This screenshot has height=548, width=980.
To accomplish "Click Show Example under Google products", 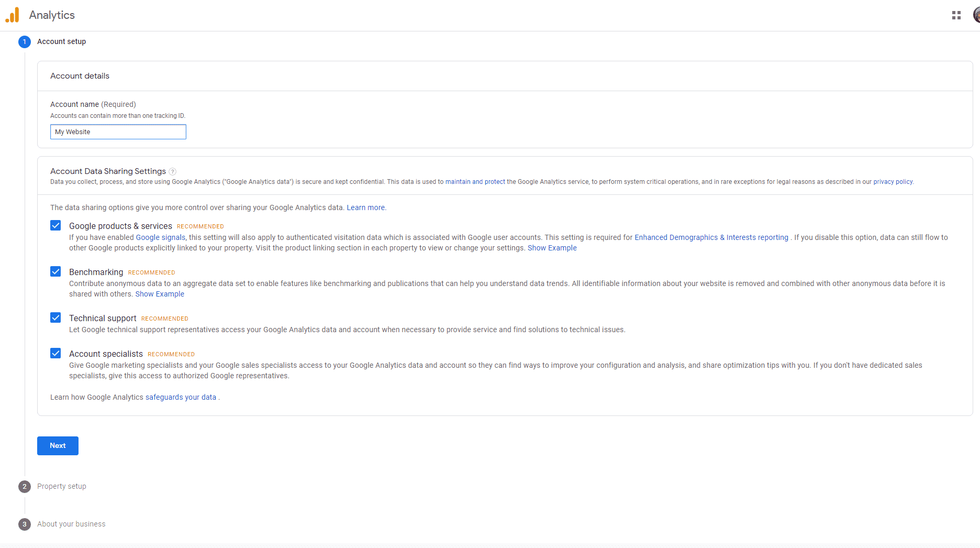I will coord(552,248).
